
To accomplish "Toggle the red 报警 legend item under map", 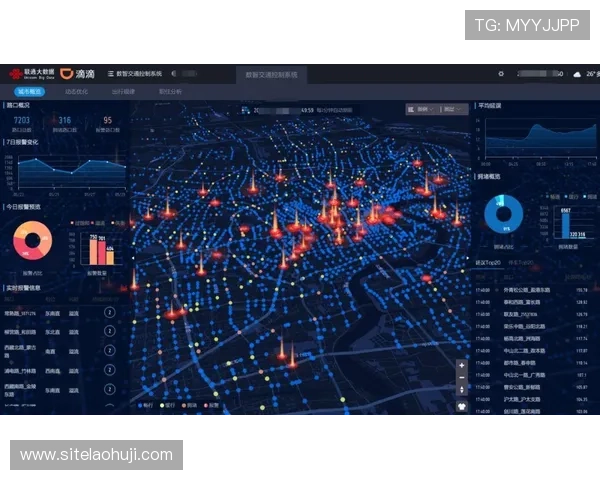I will point(210,406).
